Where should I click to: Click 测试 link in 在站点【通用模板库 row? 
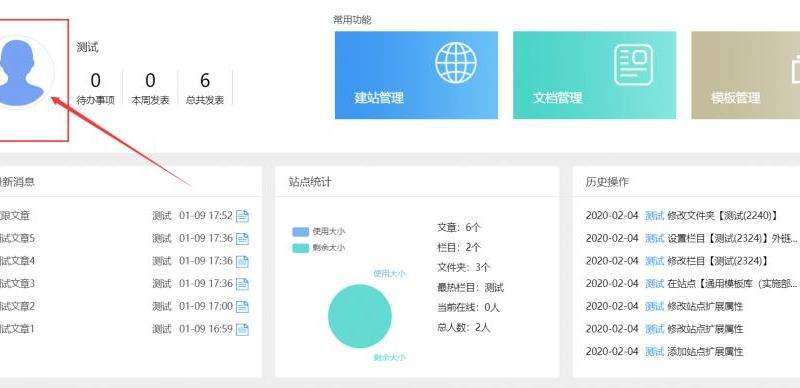tap(654, 283)
